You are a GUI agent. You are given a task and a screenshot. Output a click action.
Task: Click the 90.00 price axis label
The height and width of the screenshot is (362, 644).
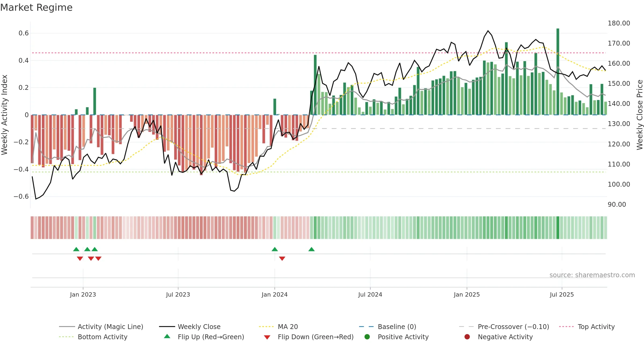pos(617,204)
